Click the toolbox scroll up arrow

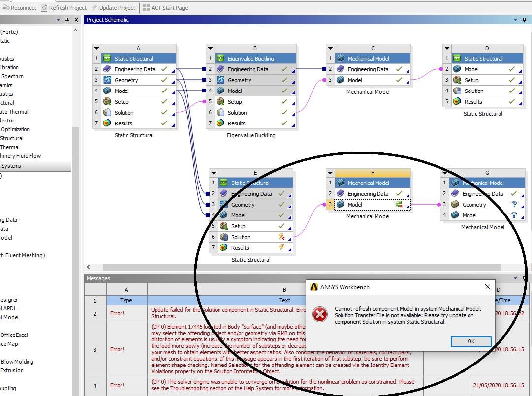[76, 30]
